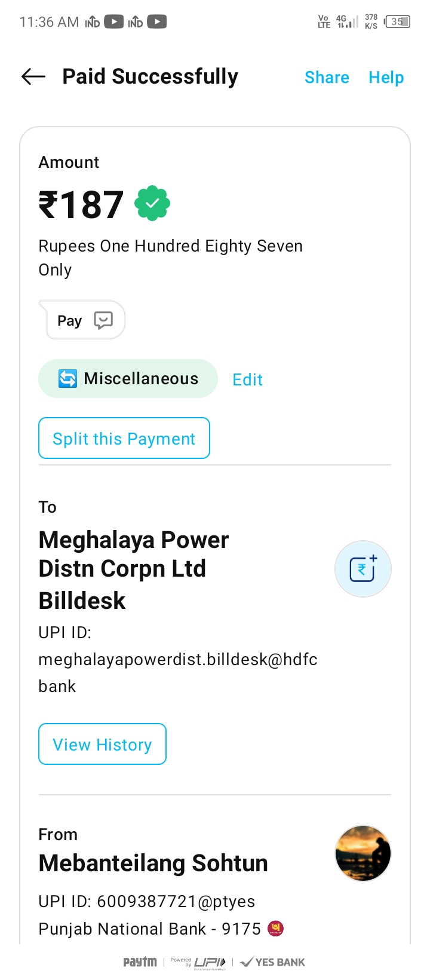Viewport: 430px width, 980px height.
Task: Edit the Miscellaneous category tag
Action: click(x=247, y=379)
